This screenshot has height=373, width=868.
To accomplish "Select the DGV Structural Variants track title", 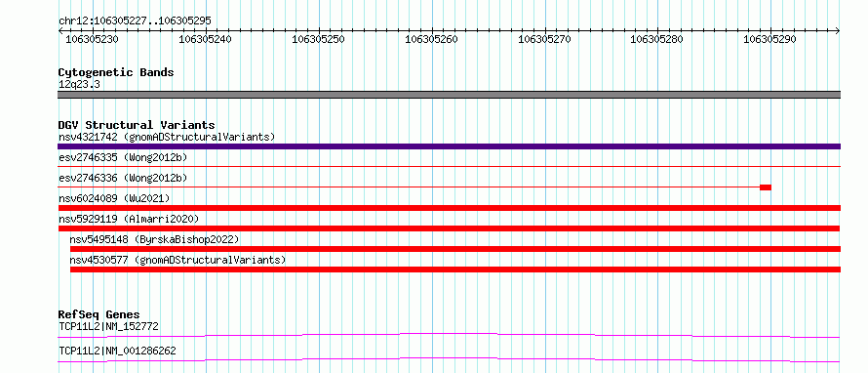I will click(137, 125).
